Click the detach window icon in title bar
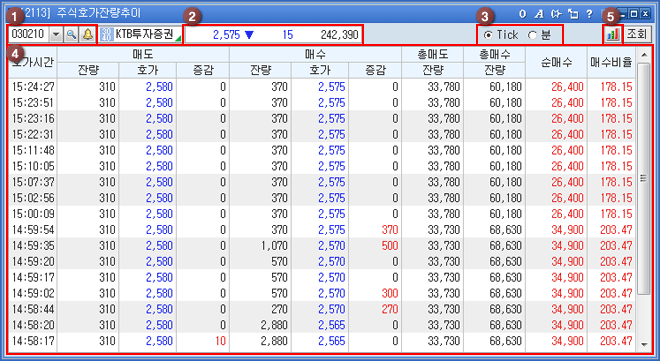 coord(573,14)
